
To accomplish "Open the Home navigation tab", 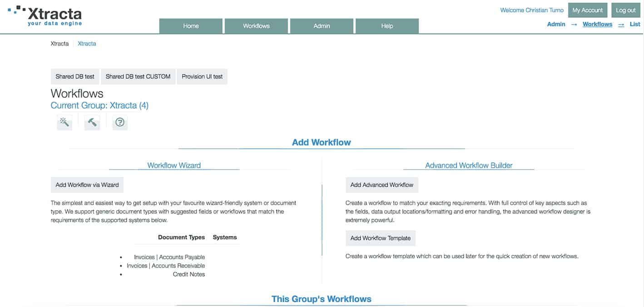I will pos(190,26).
